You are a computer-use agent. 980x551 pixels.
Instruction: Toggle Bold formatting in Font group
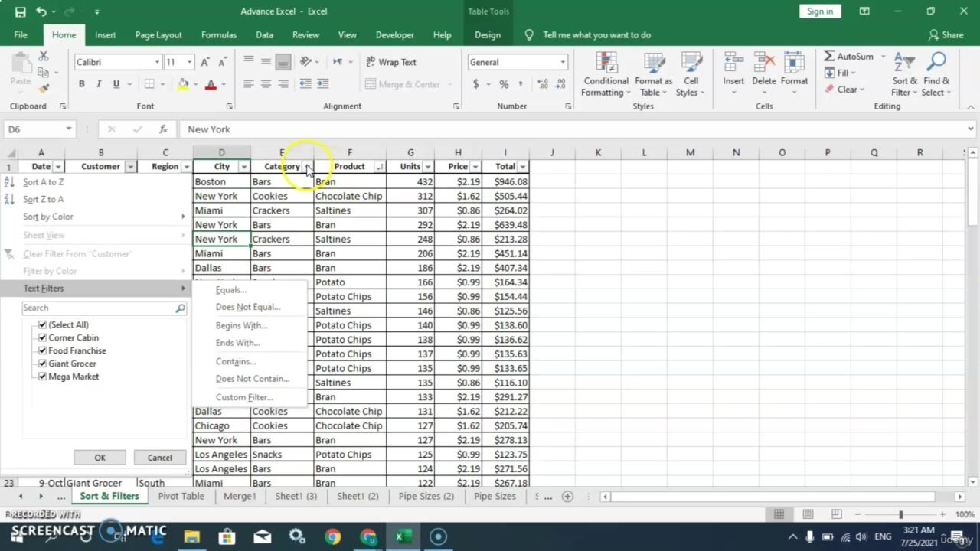pos(81,84)
